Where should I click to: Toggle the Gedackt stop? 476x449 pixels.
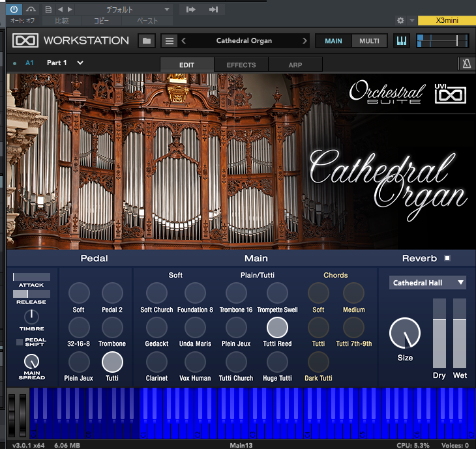click(x=156, y=328)
